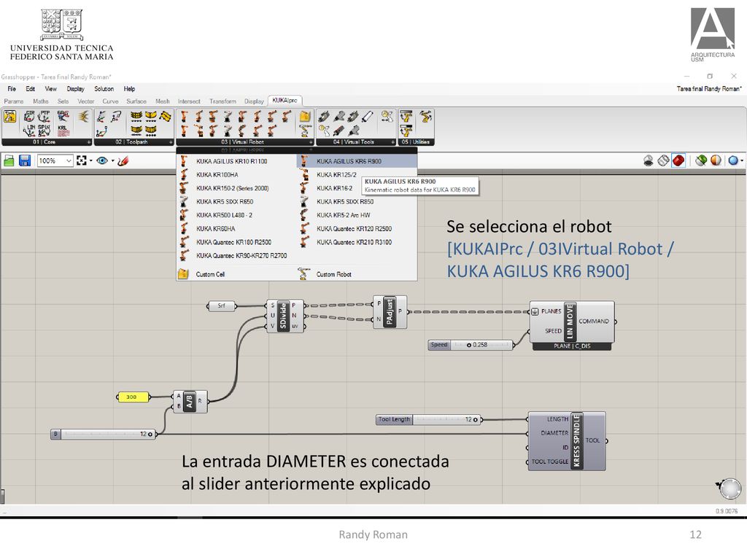
Task: Switch to the Intersect tab
Action: point(189,101)
